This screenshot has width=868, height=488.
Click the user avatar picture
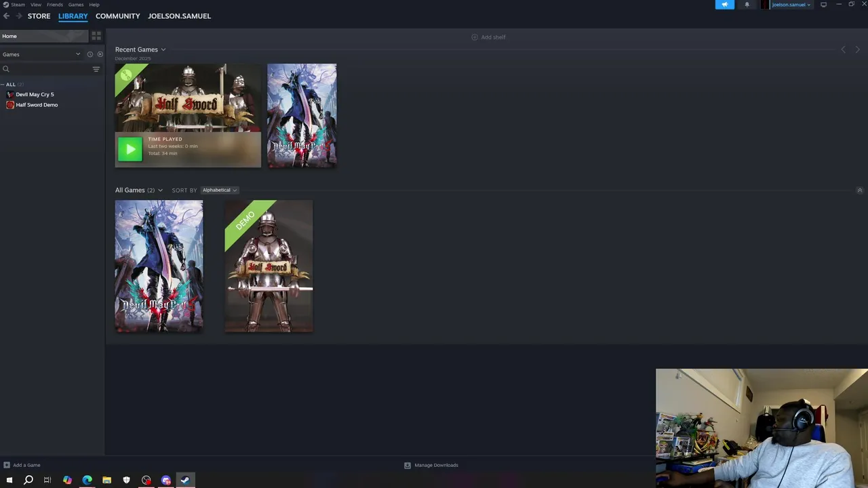(x=766, y=5)
